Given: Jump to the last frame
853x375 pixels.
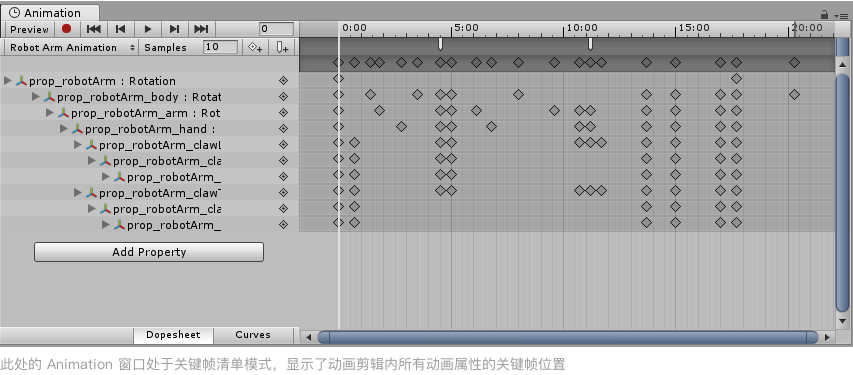Looking at the screenshot, I should pyautogui.click(x=201, y=29).
